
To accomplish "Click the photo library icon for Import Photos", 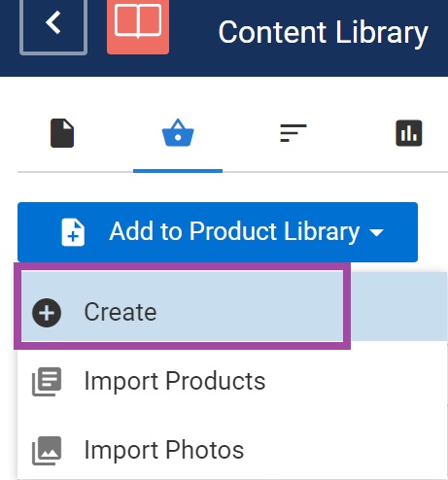I will point(47,451).
